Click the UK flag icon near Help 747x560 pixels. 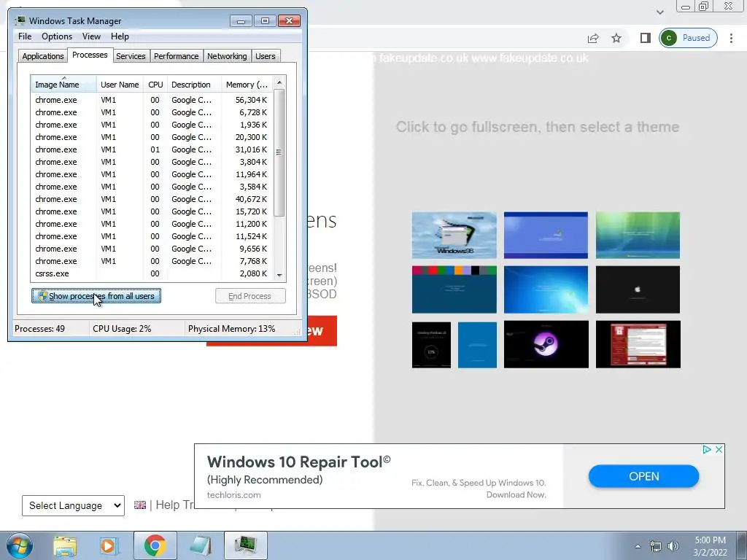(x=140, y=505)
